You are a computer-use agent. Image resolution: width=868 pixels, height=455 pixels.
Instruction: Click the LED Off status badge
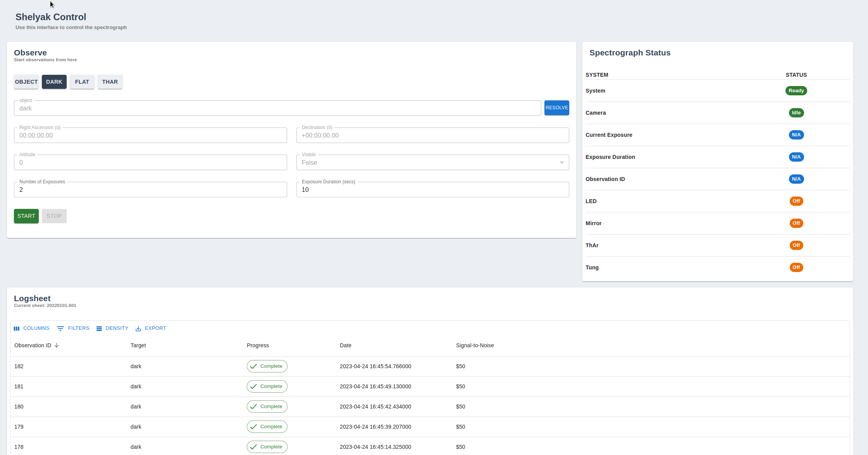(x=796, y=201)
